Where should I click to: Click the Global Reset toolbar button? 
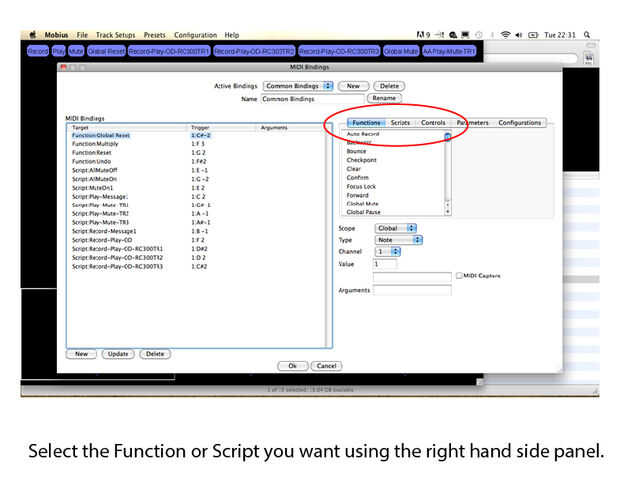click(x=106, y=51)
